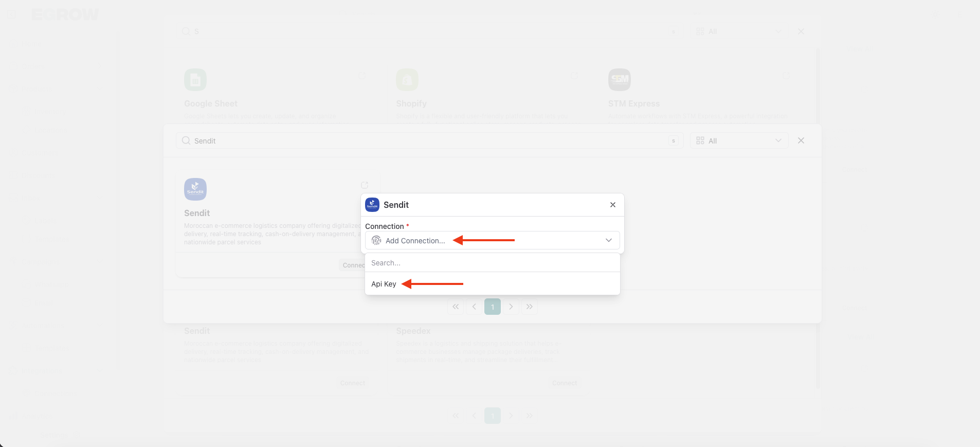Open the Add Connection dropdown

coord(492,240)
